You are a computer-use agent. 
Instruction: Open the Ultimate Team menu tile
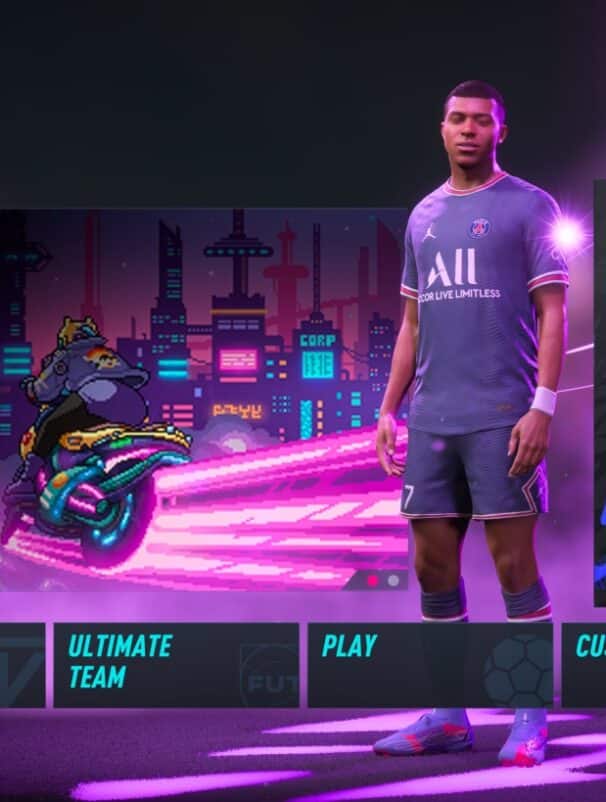pyautogui.click(x=176, y=665)
